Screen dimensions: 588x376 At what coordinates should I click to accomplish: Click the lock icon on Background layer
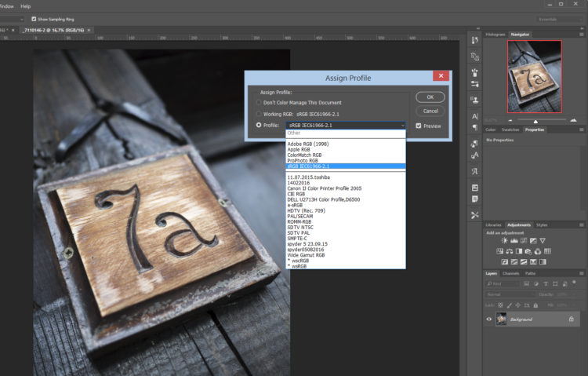tap(572, 320)
